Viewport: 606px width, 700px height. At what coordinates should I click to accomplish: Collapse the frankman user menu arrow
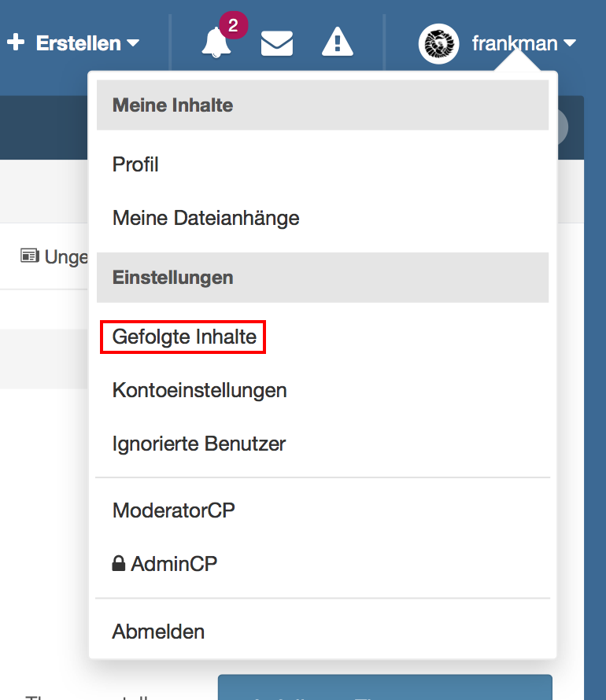point(570,43)
